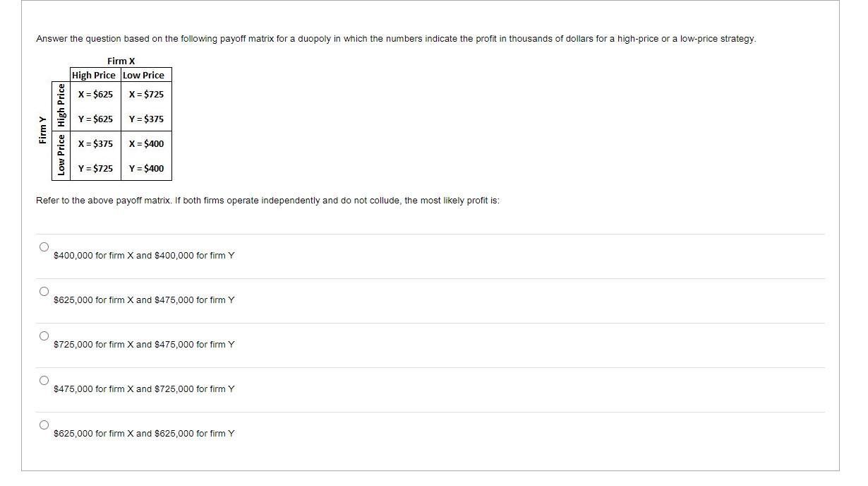
Task: Click the answer text reading $400,000 for both firms
Action: (145, 255)
